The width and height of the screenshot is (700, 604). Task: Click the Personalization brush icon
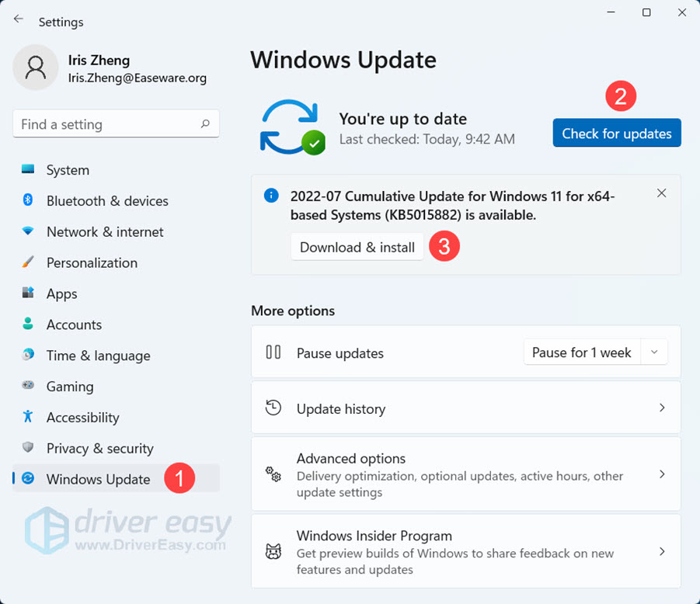tap(26, 262)
